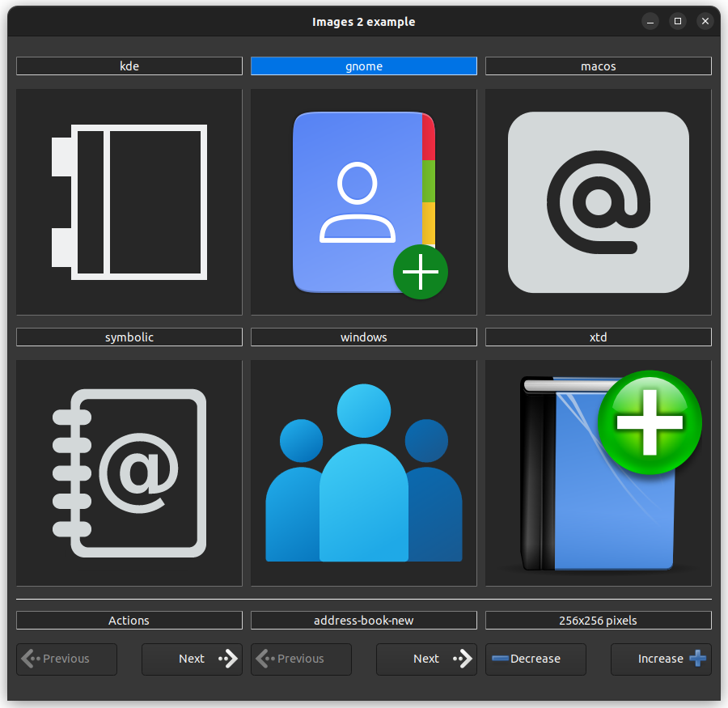The height and width of the screenshot is (708, 728).
Task: Increase the icon pixel size
Action: [x=661, y=659]
